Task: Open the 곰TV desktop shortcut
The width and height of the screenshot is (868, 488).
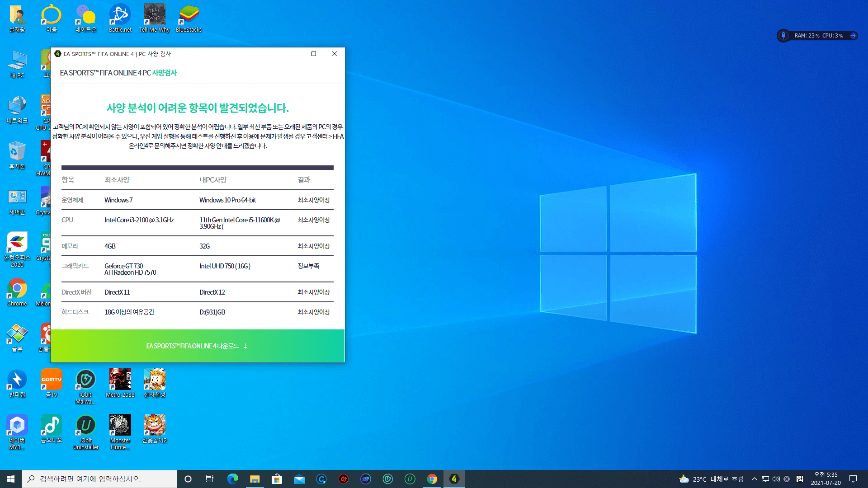Action: pyautogui.click(x=52, y=384)
